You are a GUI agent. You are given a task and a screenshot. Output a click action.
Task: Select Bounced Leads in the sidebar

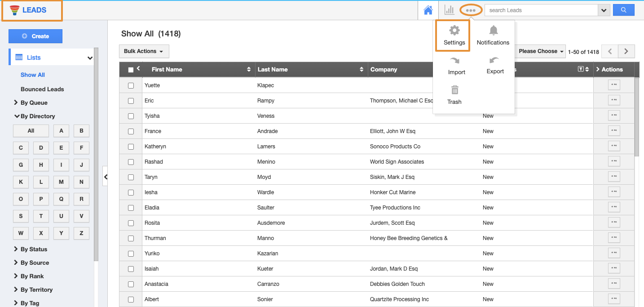pos(42,89)
